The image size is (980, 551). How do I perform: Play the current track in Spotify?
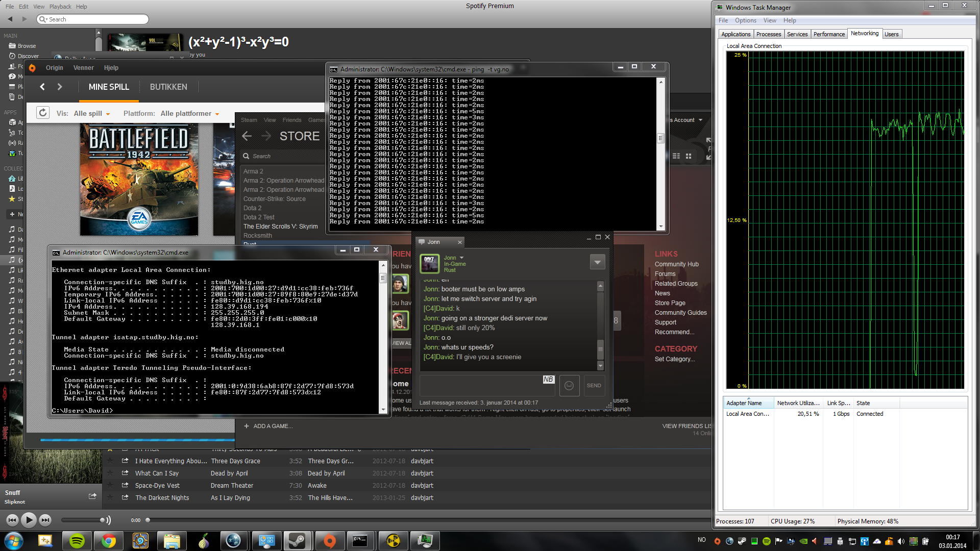[x=29, y=520]
